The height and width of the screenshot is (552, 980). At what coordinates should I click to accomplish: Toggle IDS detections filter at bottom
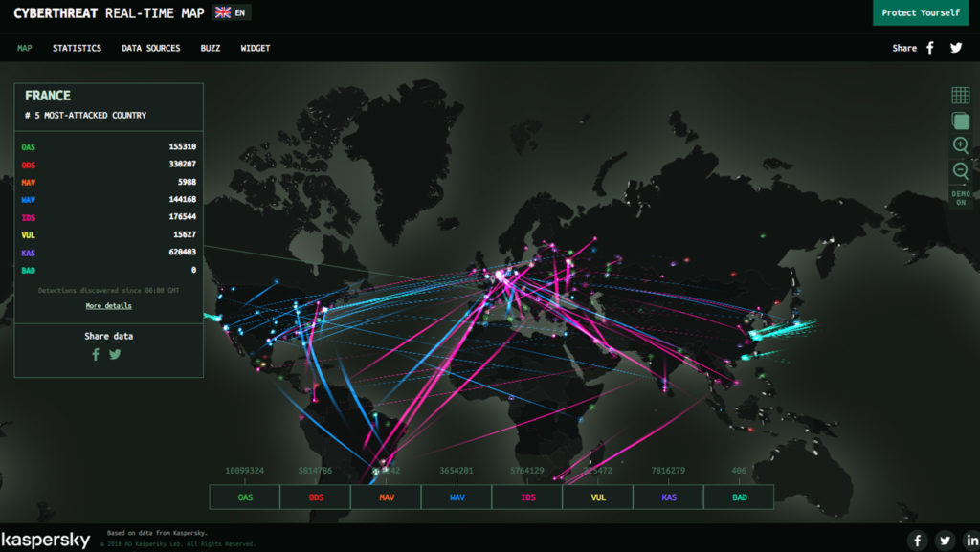[527, 497]
